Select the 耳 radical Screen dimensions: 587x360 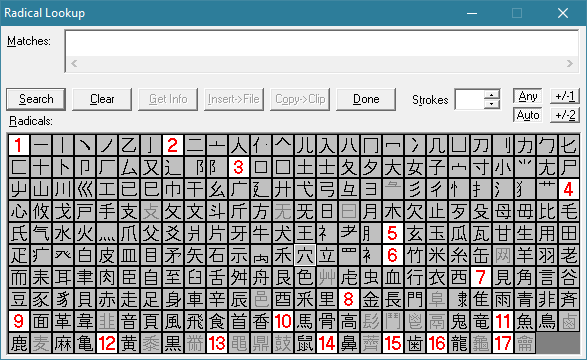click(63, 277)
